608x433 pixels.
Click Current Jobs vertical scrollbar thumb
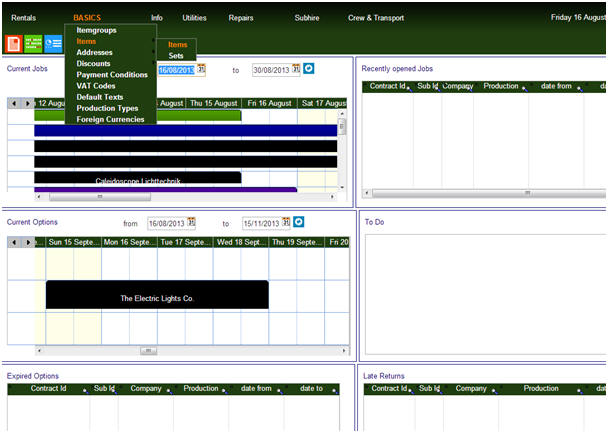342,127
